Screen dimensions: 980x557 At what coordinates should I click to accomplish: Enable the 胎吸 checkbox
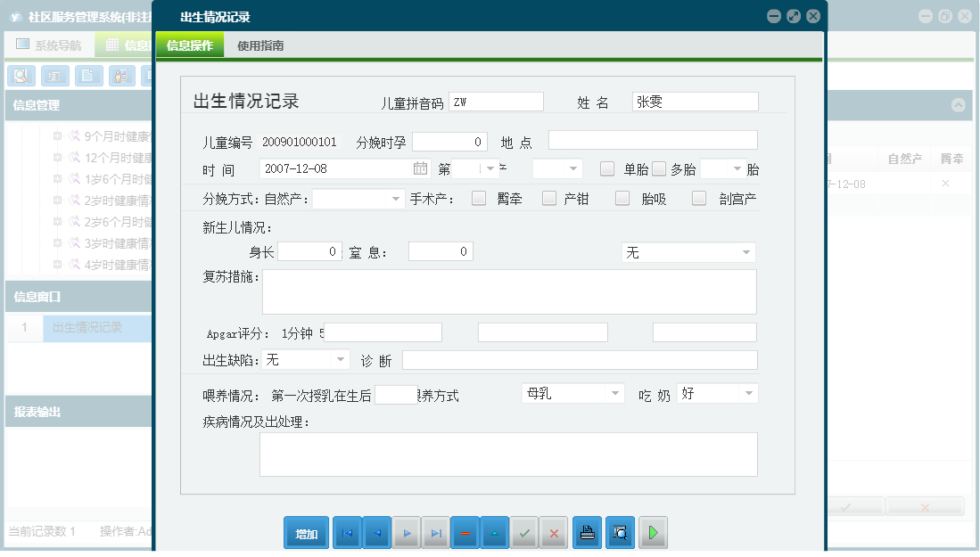[622, 199]
